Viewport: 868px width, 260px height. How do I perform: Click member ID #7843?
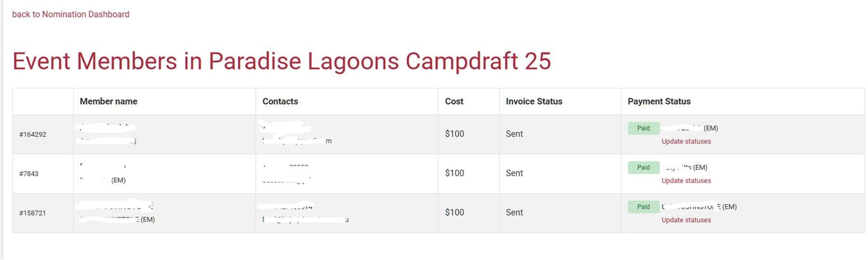29,174
